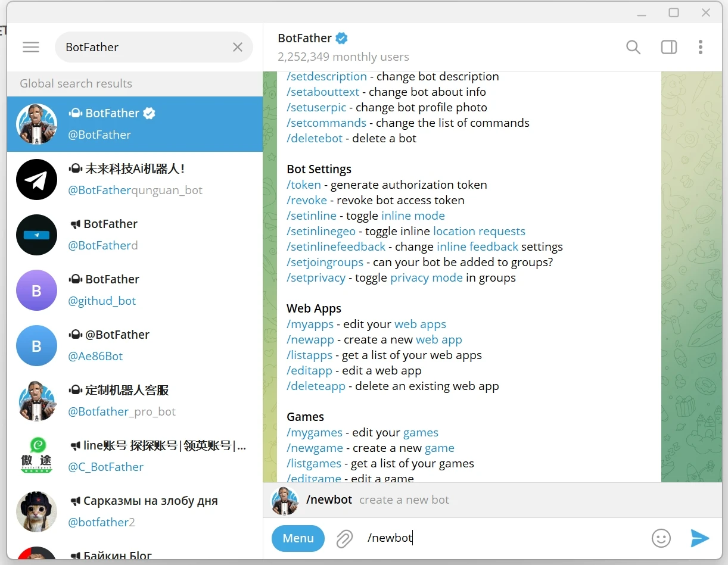Open the @C_BotFather channel result
The image size is (728, 565).
[x=135, y=456]
